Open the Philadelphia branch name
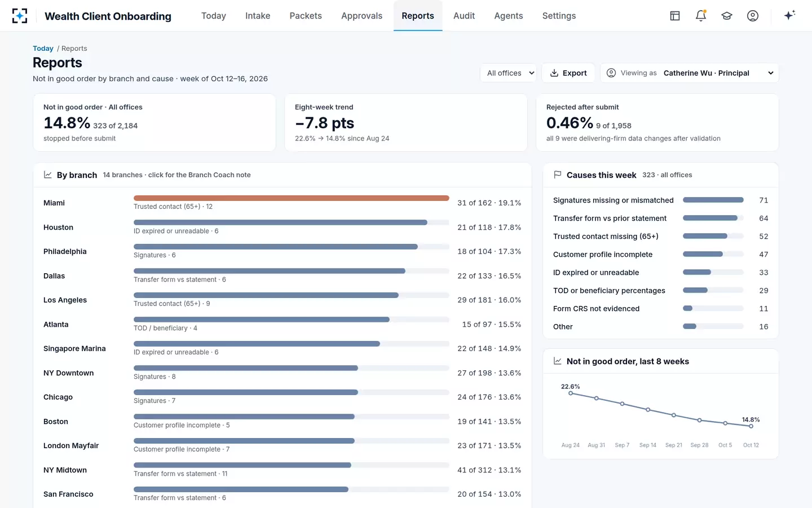 [65, 252]
